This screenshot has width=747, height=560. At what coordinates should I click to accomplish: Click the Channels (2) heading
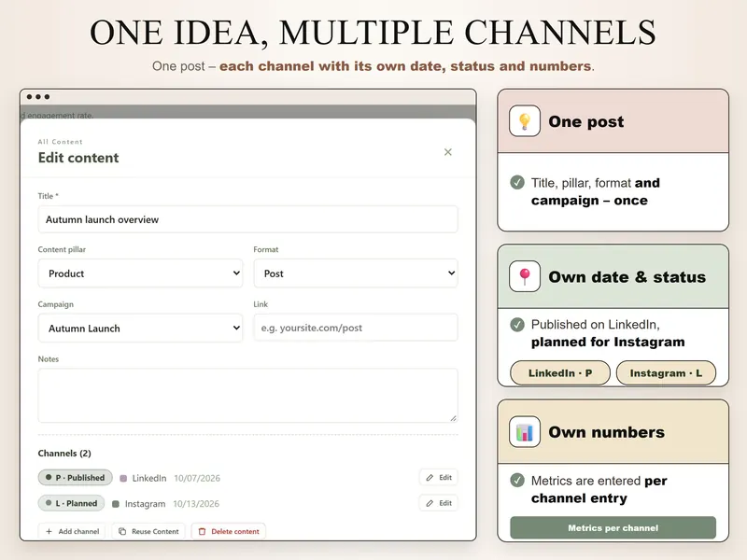64,454
